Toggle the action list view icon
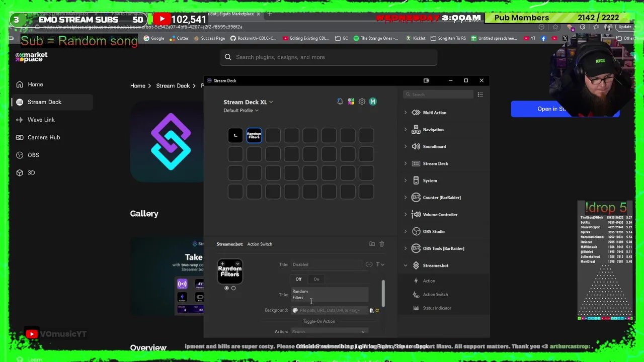Image resolution: width=644 pixels, height=362 pixels. click(480, 95)
